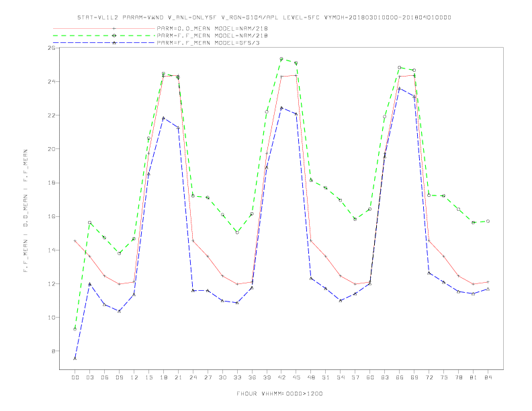Click y-axis tick label 20
Image resolution: width=532 pixels, height=411 pixels.
[52, 149]
